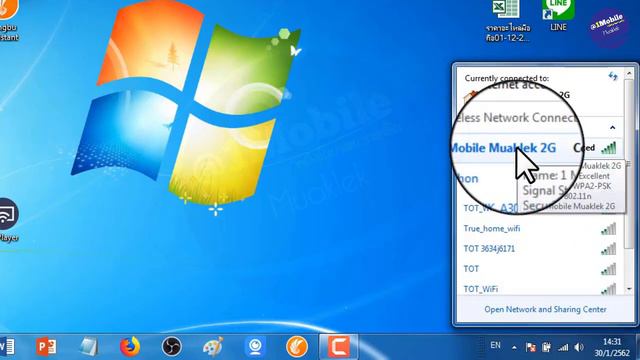Open Word from the taskbar
Viewport: 640px width, 360px height.
click(7, 347)
